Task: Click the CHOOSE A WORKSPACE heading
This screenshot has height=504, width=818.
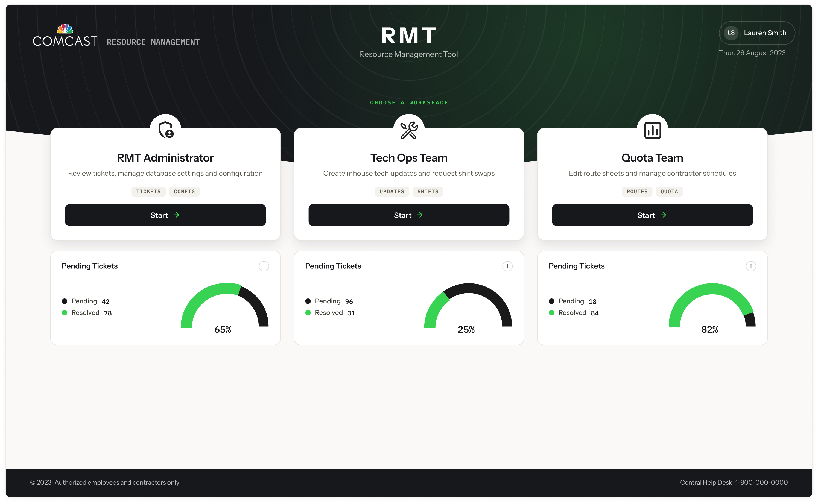Action: click(409, 103)
